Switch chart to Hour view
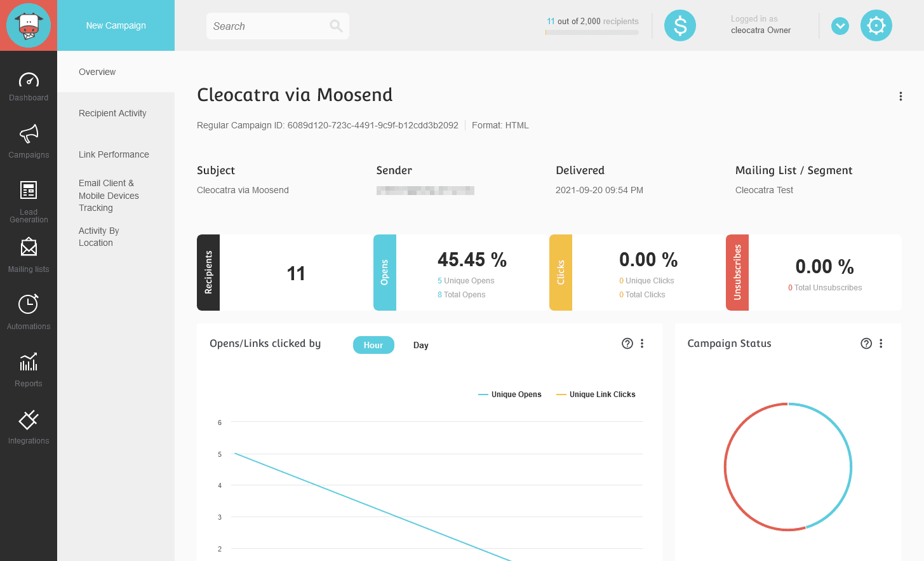Screen dimensions: 924x561 tap(373, 345)
